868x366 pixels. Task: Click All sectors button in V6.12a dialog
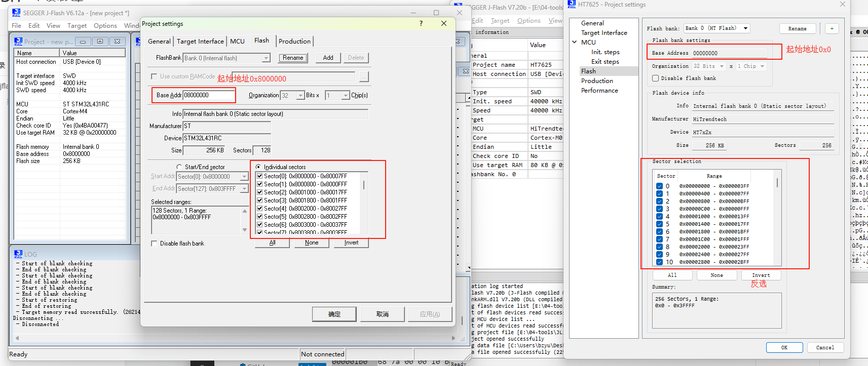pyautogui.click(x=272, y=243)
